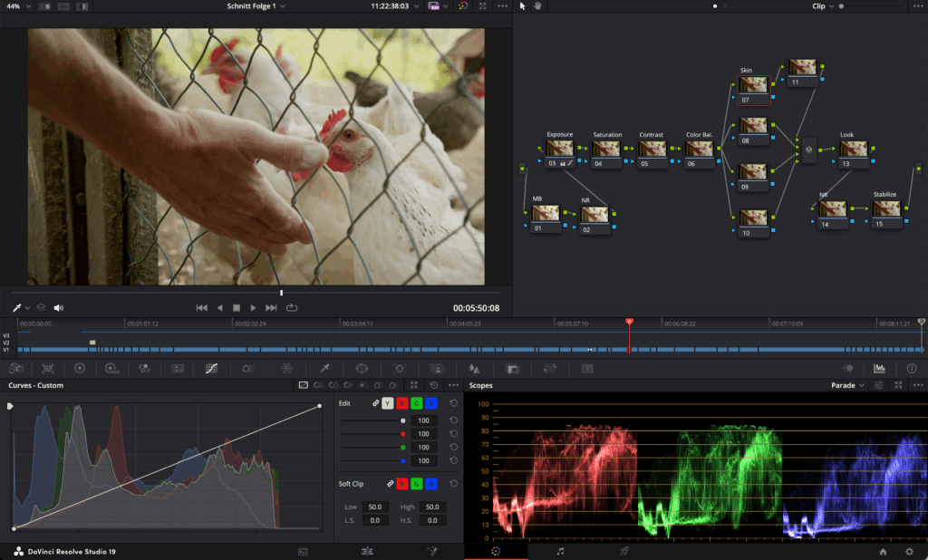Select the Qualifier eyedropper palette icon

[324, 369]
